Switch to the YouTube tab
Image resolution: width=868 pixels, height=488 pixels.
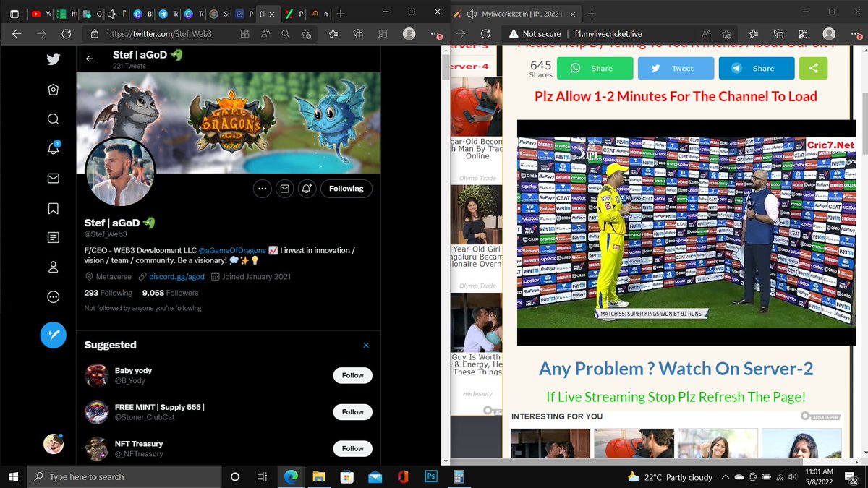(43, 14)
